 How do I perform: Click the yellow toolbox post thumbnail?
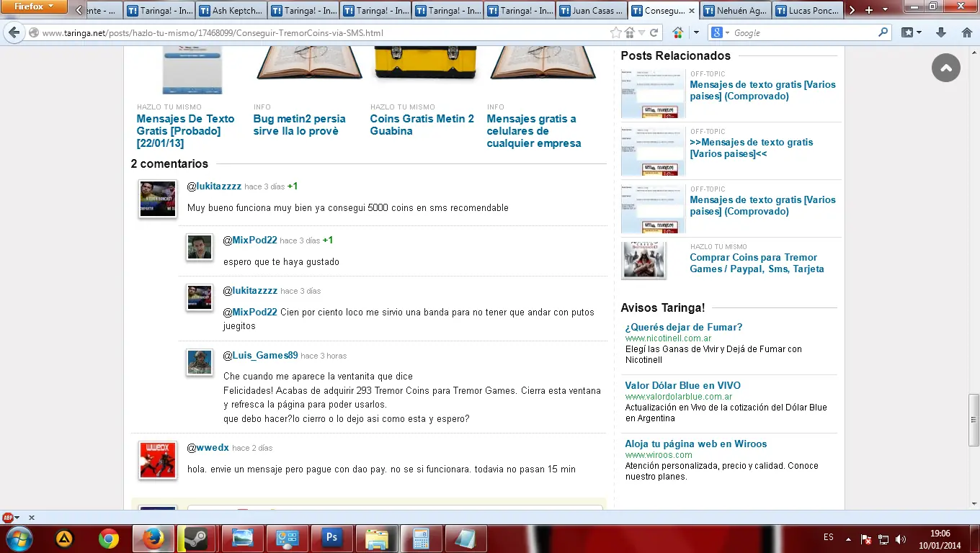425,63
